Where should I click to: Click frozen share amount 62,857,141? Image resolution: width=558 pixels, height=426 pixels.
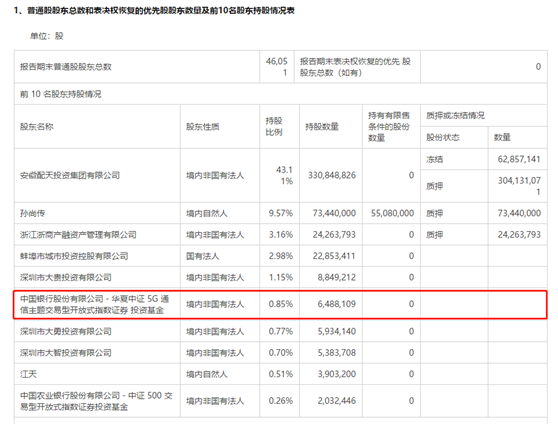[x=519, y=159]
